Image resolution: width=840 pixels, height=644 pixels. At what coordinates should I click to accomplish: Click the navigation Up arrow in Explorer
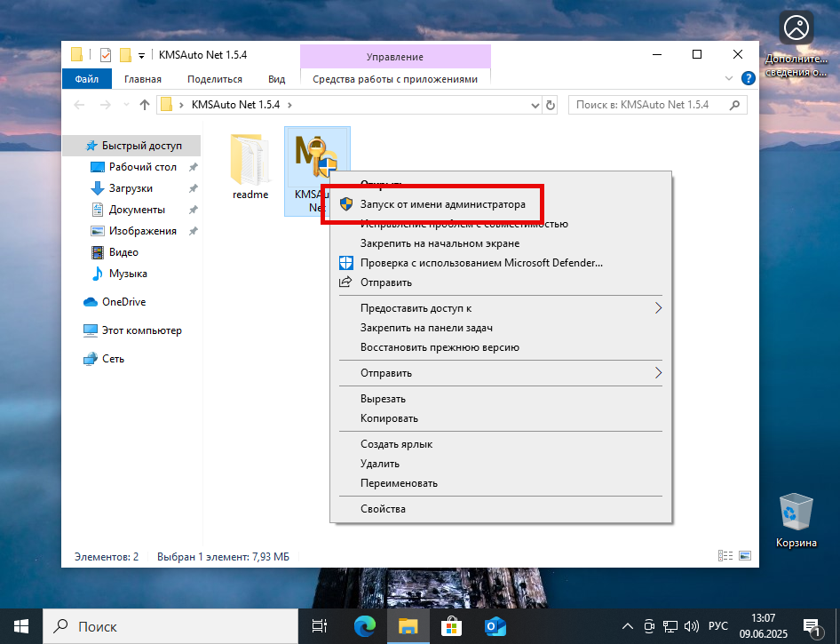click(x=144, y=104)
